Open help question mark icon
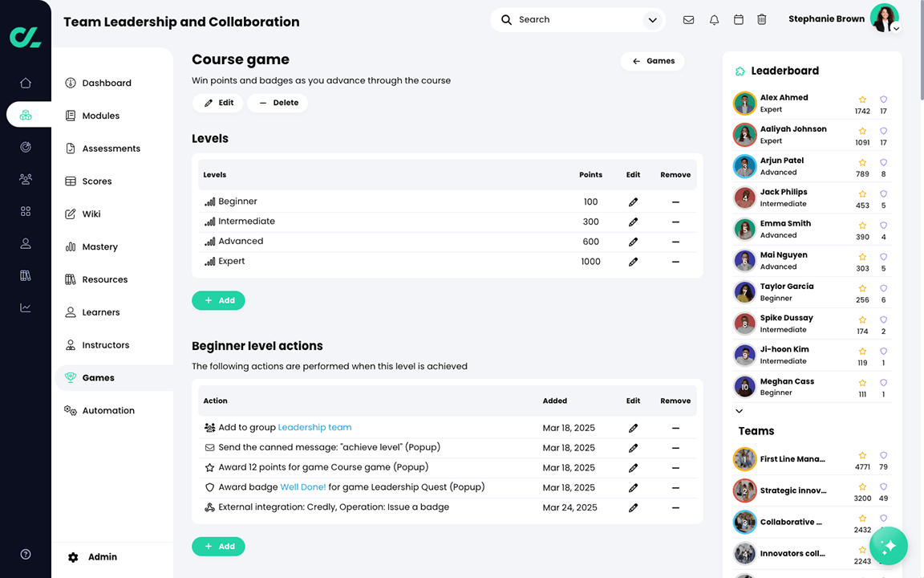The image size is (924, 578). [26, 554]
